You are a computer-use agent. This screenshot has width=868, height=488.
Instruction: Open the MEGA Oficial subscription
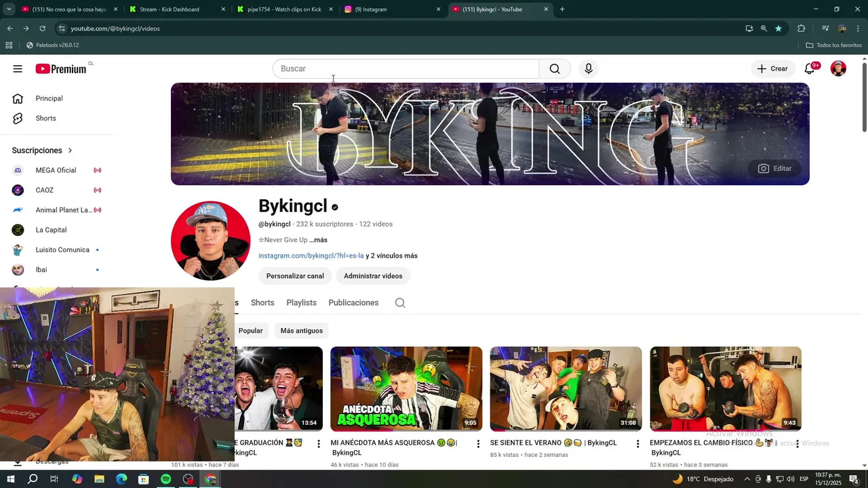click(x=57, y=170)
